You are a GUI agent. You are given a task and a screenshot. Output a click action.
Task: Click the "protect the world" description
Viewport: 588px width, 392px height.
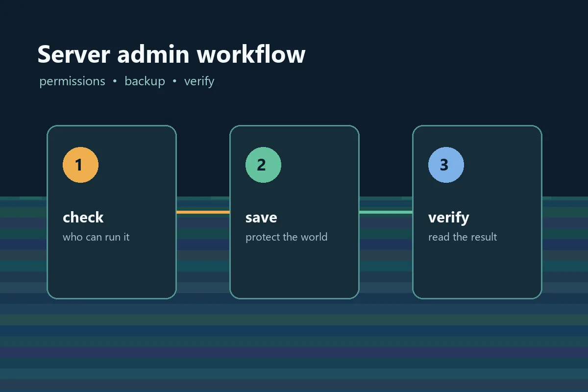coord(286,237)
